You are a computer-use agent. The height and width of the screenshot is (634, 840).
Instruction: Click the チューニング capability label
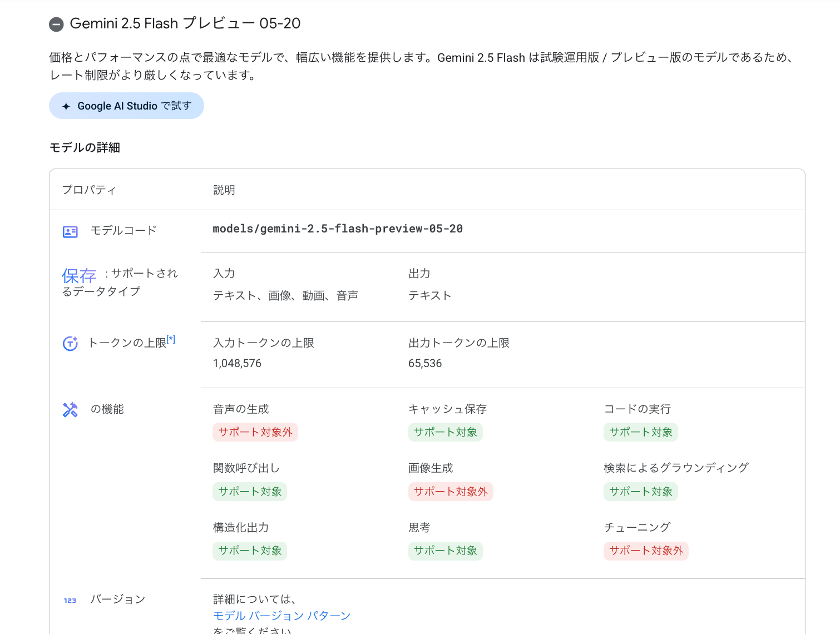(638, 527)
